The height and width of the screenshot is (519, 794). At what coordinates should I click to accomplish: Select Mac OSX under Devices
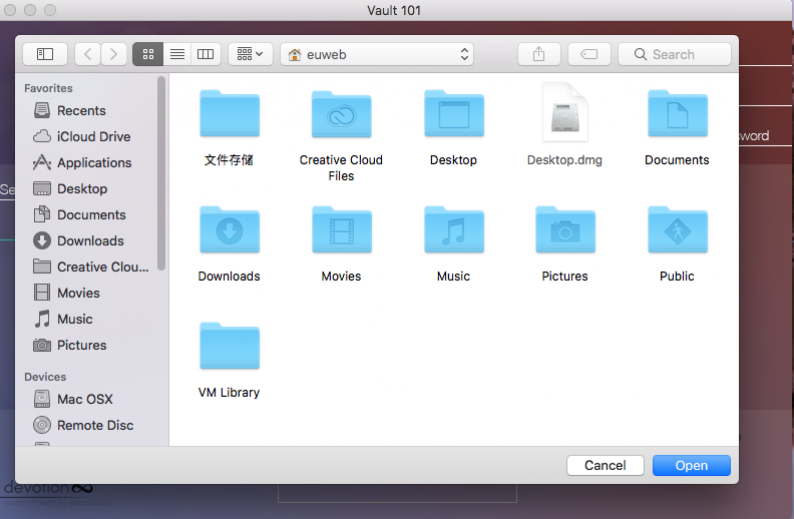[90, 399]
